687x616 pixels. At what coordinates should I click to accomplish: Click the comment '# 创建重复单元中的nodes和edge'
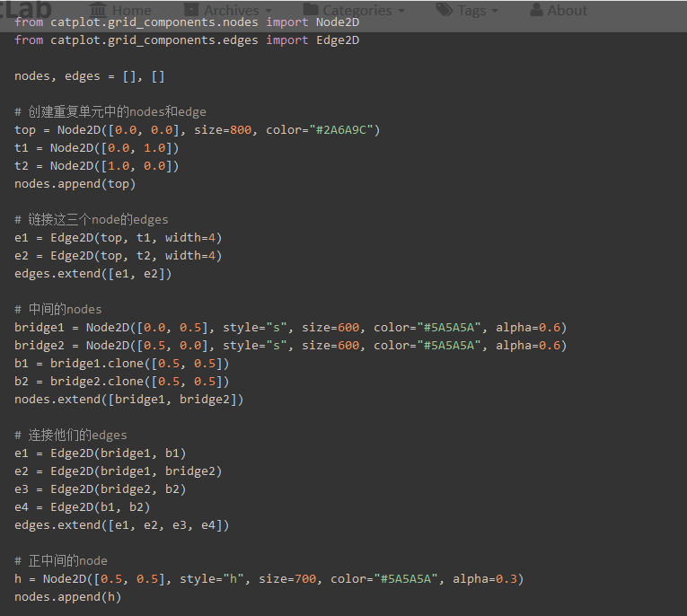pos(110,112)
